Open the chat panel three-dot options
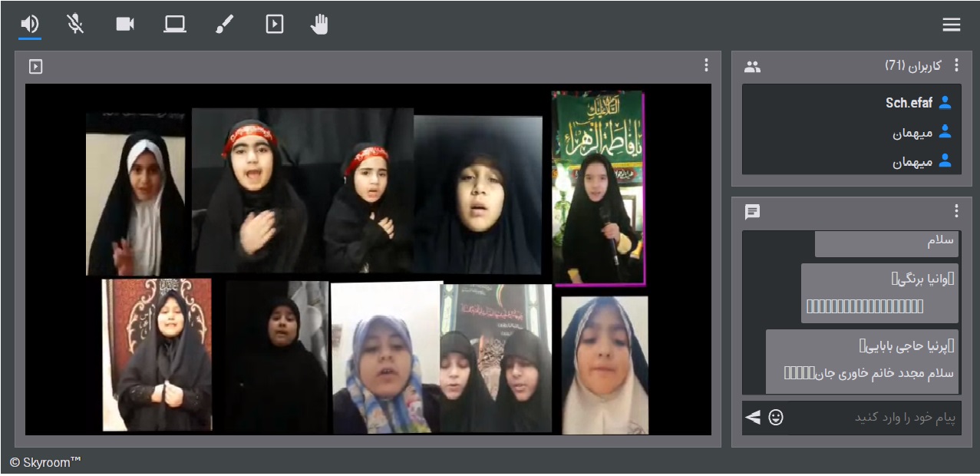This screenshot has width=980, height=476. pos(956,211)
